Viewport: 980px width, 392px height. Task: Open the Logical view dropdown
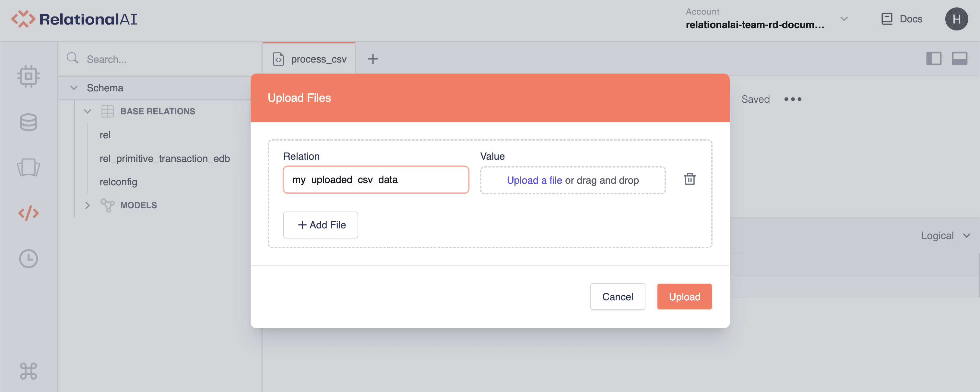(x=945, y=236)
